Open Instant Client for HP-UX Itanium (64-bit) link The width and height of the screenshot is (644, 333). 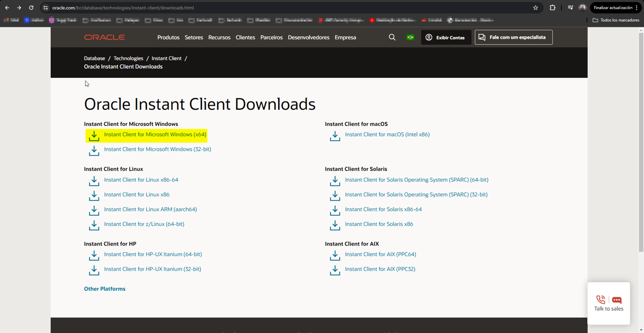coord(153,255)
